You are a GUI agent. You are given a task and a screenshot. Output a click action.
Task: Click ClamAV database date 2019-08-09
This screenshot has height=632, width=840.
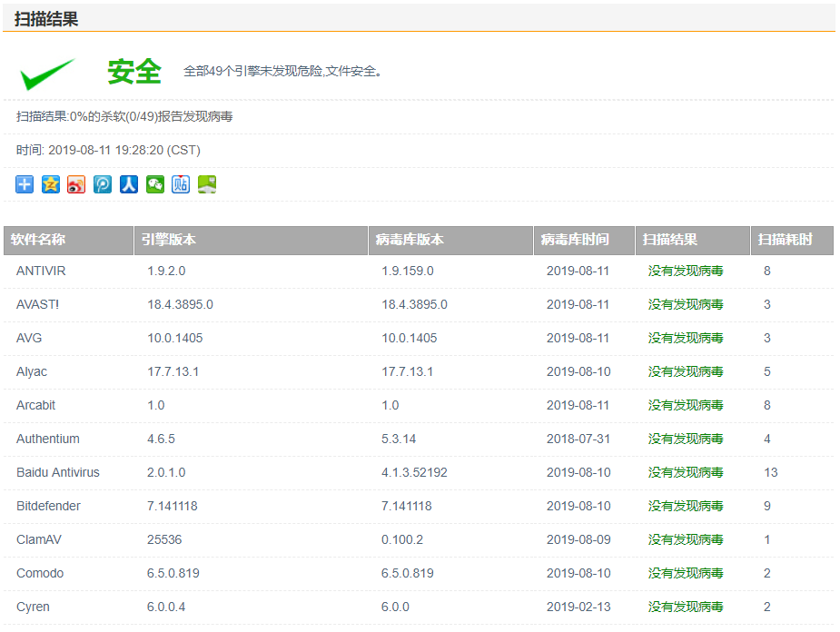click(578, 540)
